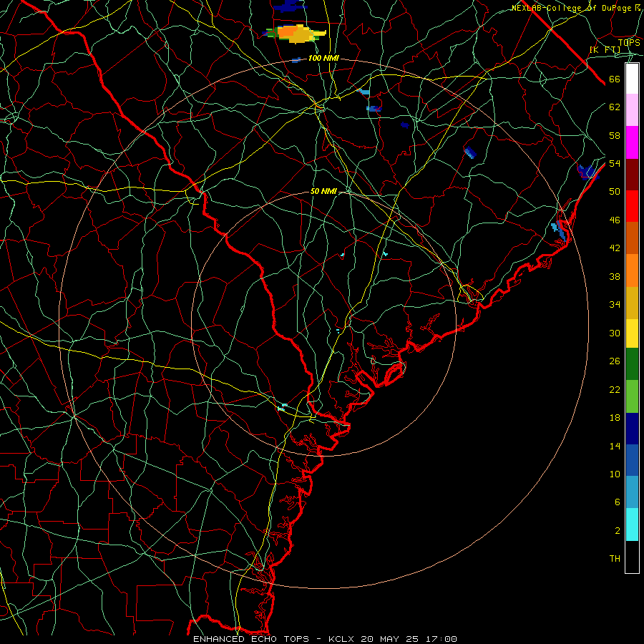Click the yellow swatch near 30
Screen dimensions: 644x644
[632, 333]
